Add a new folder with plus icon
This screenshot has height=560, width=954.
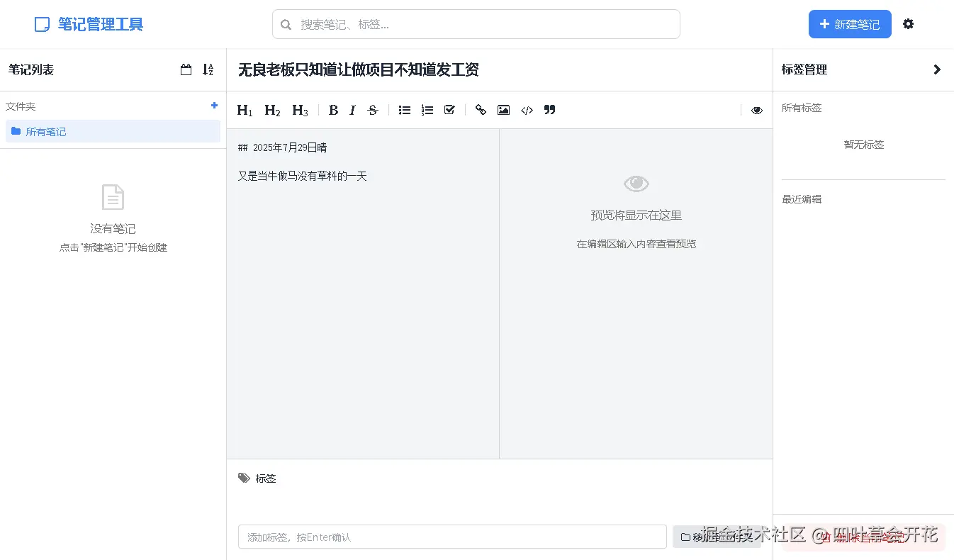(215, 106)
